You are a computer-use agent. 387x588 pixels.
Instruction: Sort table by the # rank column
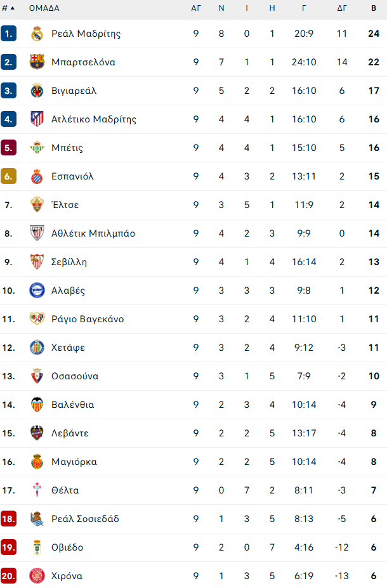click(x=8, y=8)
